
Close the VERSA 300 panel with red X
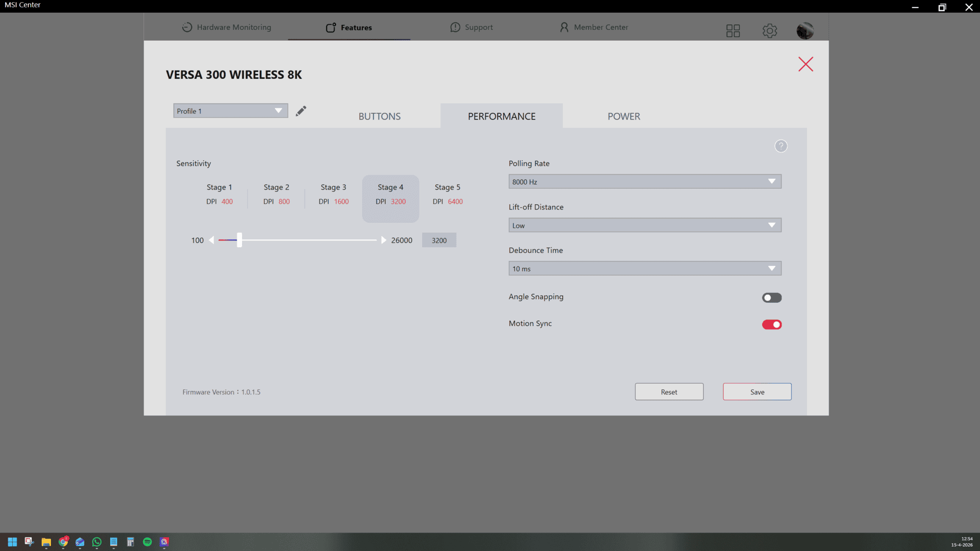805,64
